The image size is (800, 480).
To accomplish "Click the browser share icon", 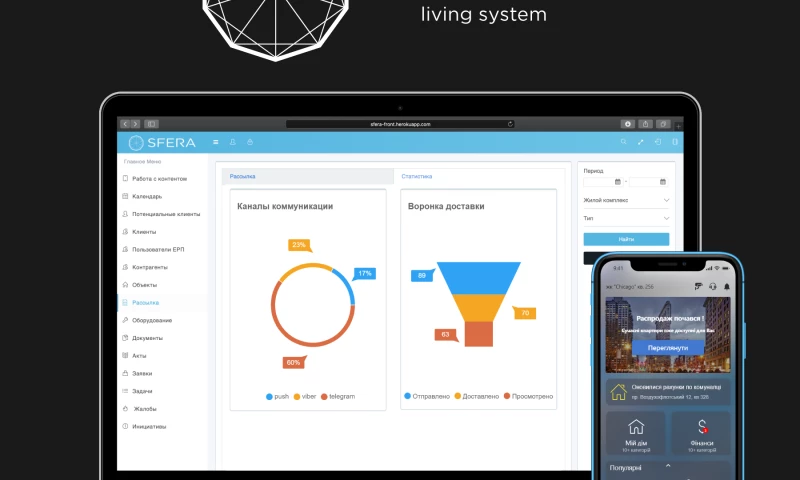I will pos(645,124).
